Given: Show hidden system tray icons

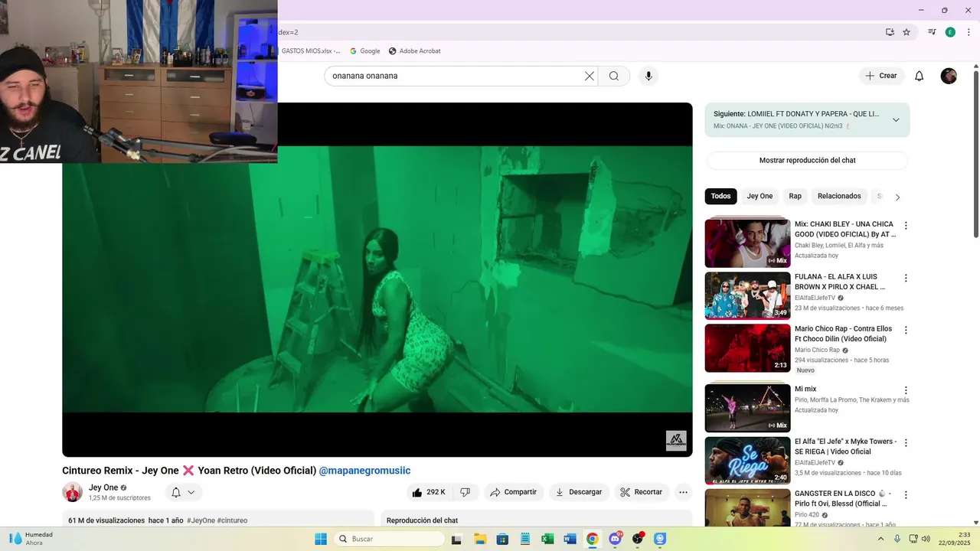Looking at the screenshot, I should (880, 539).
